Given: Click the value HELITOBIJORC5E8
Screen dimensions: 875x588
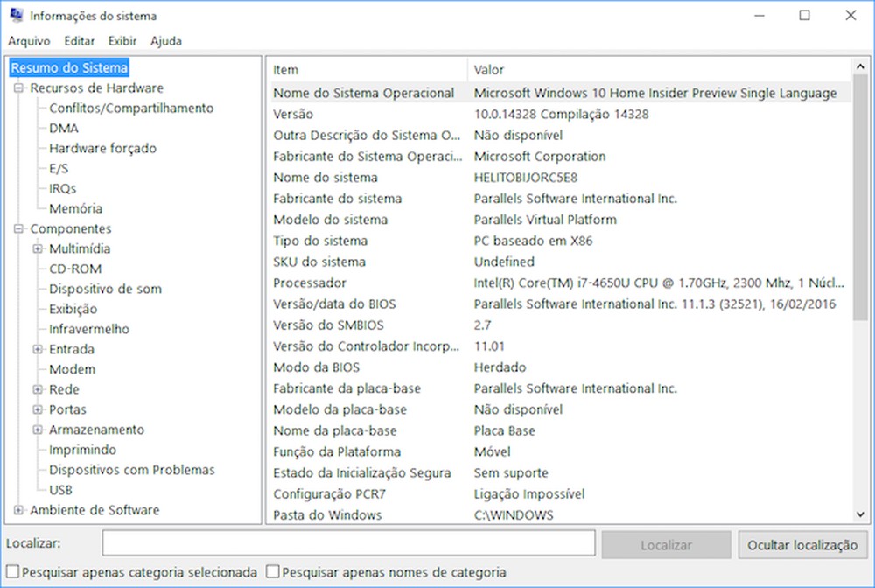Looking at the screenshot, I should (526, 178).
